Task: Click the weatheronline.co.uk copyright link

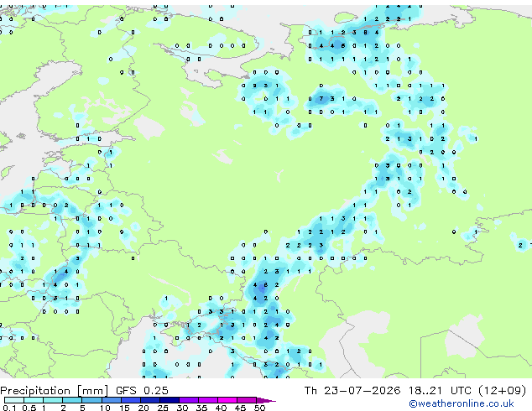Action: pyautogui.click(x=461, y=403)
